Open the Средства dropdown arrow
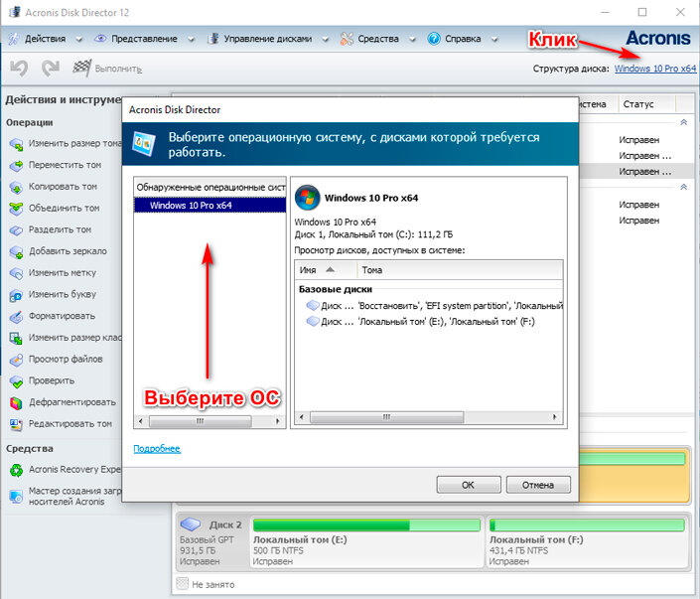The height and width of the screenshot is (599, 700). [x=412, y=40]
